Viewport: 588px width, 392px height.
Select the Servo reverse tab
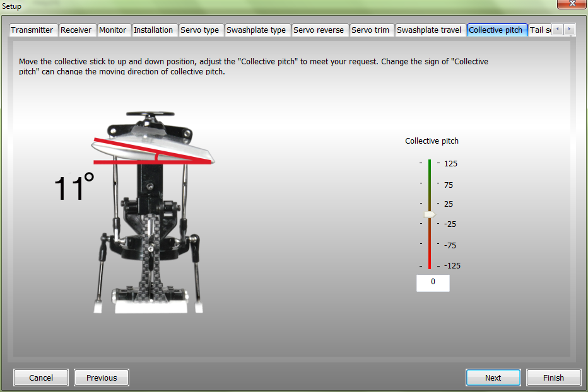[x=319, y=30]
